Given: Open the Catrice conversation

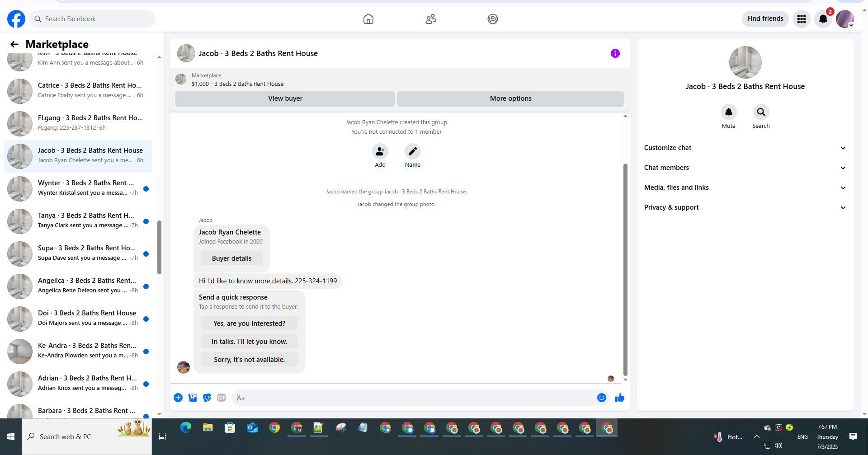Looking at the screenshot, I should point(78,91).
